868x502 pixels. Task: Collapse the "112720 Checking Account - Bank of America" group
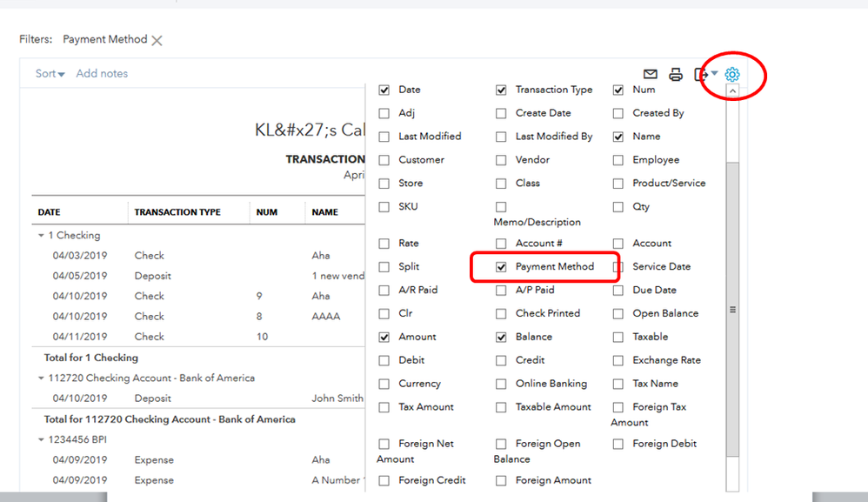40,378
